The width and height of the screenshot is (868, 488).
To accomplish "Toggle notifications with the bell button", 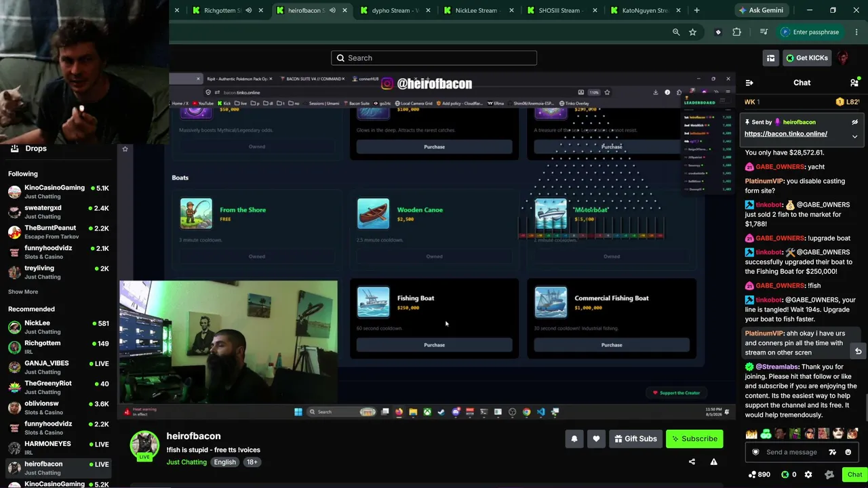I will coord(574,439).
